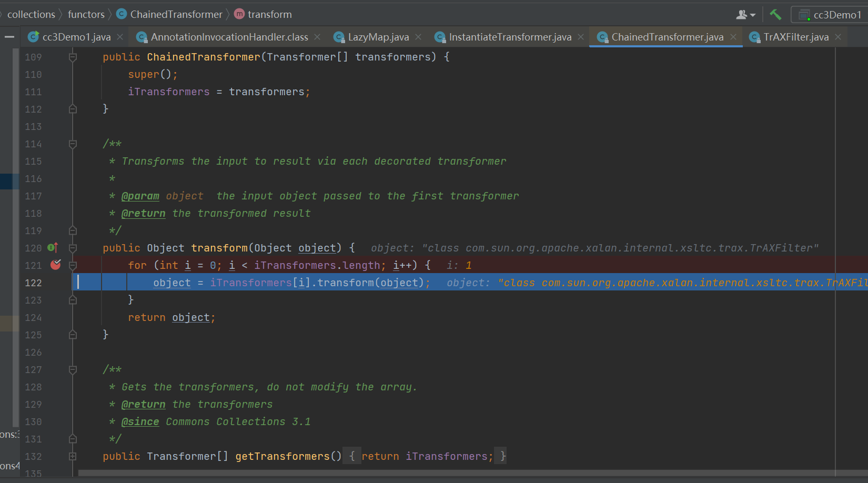
Task: Click the Build project hammer icon
Action: point(775,14)
